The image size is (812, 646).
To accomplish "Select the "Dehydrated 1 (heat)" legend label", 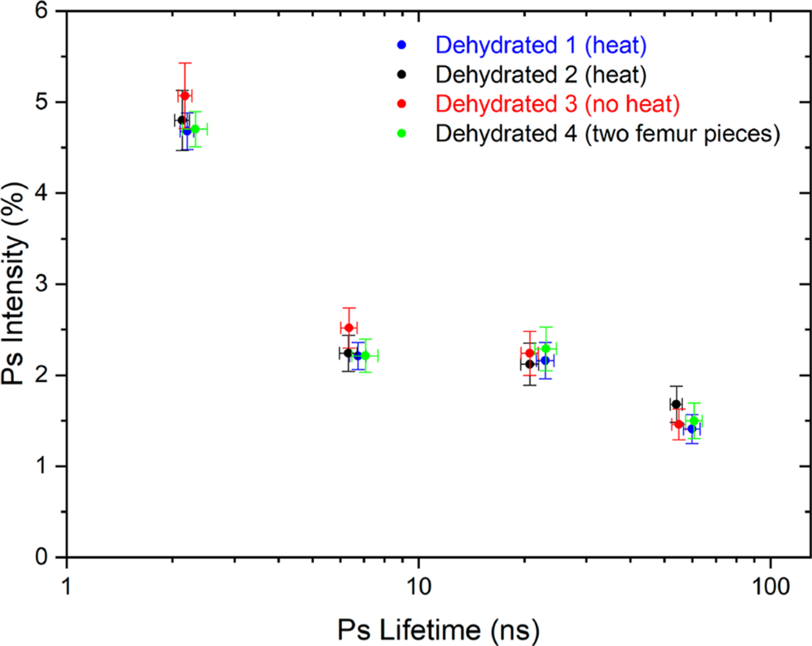I will (x=541, y=45).
